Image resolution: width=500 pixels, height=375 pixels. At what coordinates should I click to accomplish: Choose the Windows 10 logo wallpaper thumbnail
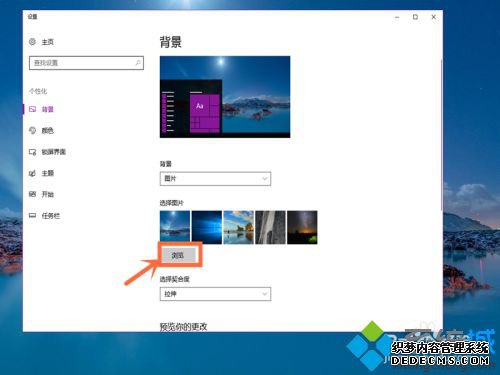coord(207,227)
